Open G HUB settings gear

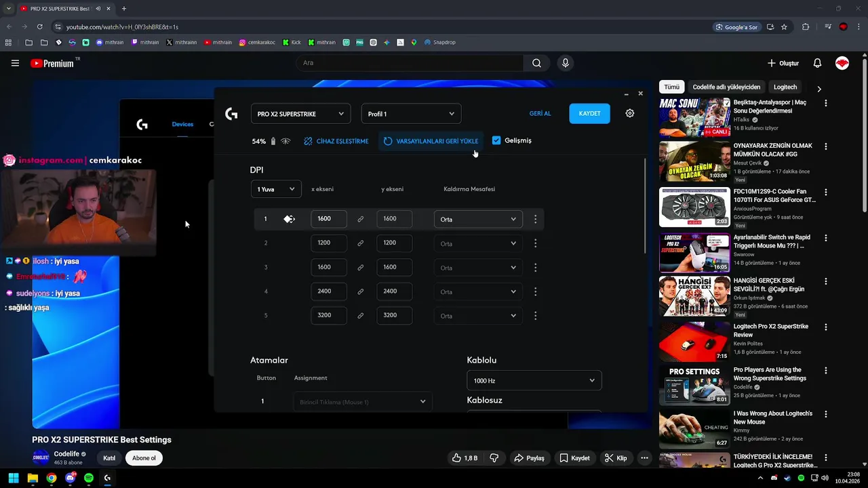pos(630,113)
